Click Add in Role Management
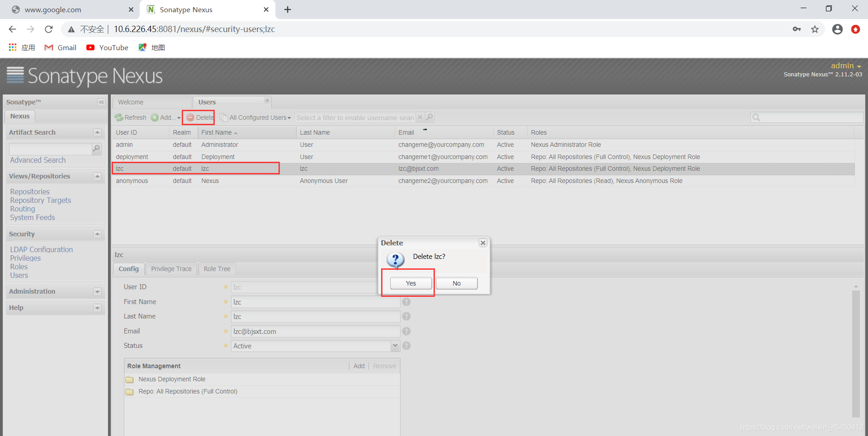The image size is (868, 436). [x=359, y=366]
